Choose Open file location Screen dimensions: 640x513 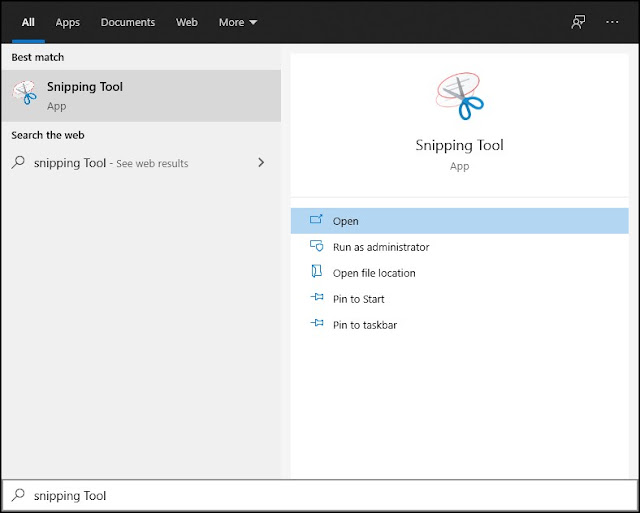point(460,273)
